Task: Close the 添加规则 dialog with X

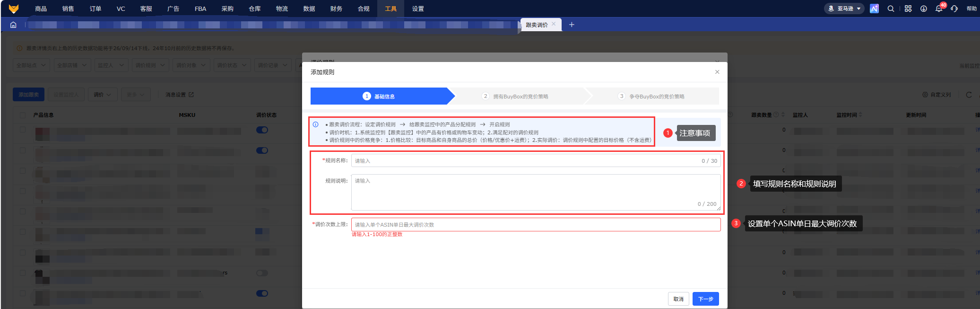Action: point(717,72)
